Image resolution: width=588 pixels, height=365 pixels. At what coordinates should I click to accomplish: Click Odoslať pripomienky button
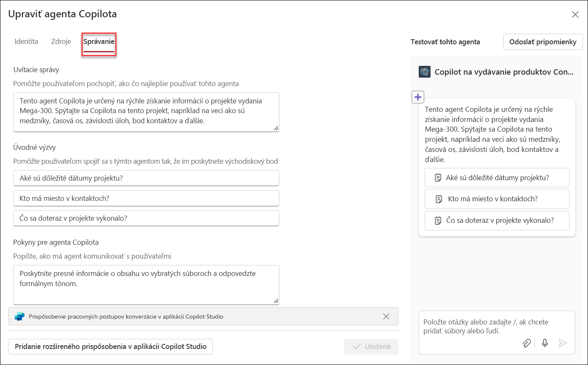pos(543,42)
